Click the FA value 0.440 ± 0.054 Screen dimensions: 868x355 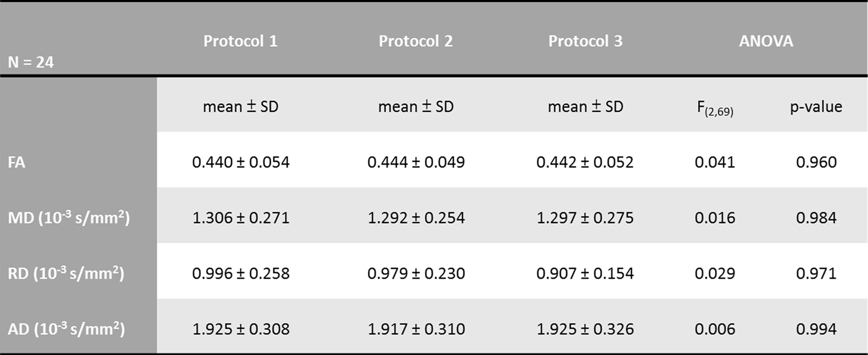(241, 162)
